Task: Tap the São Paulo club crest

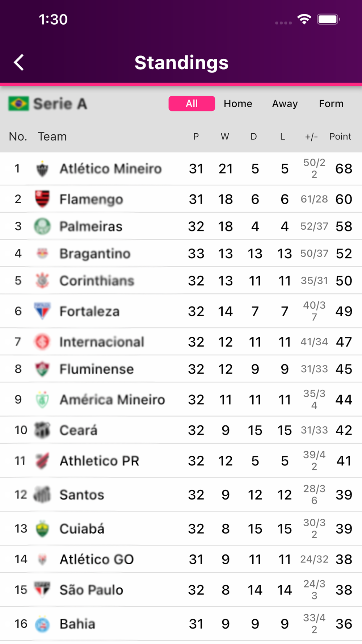Action: (42, 590)
